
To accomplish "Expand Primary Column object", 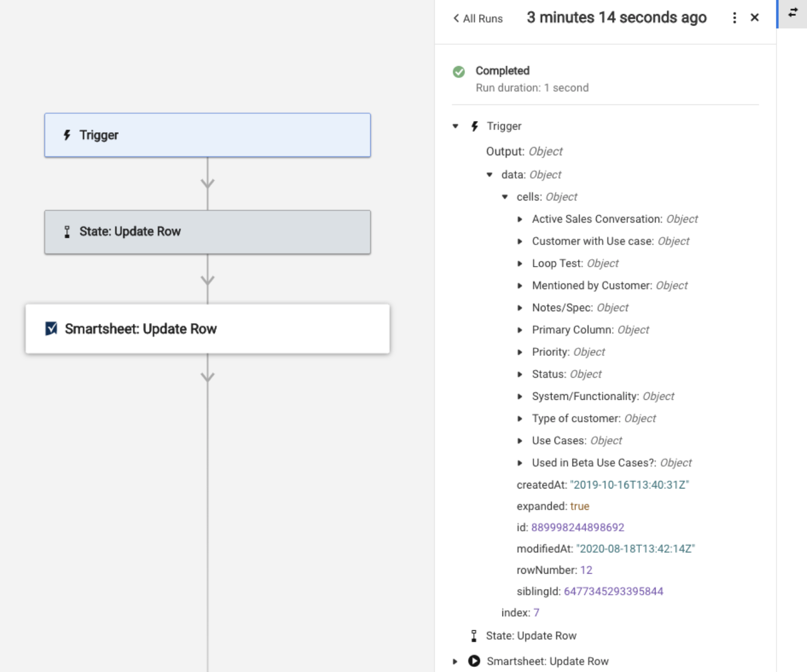I will coord(520,330).
